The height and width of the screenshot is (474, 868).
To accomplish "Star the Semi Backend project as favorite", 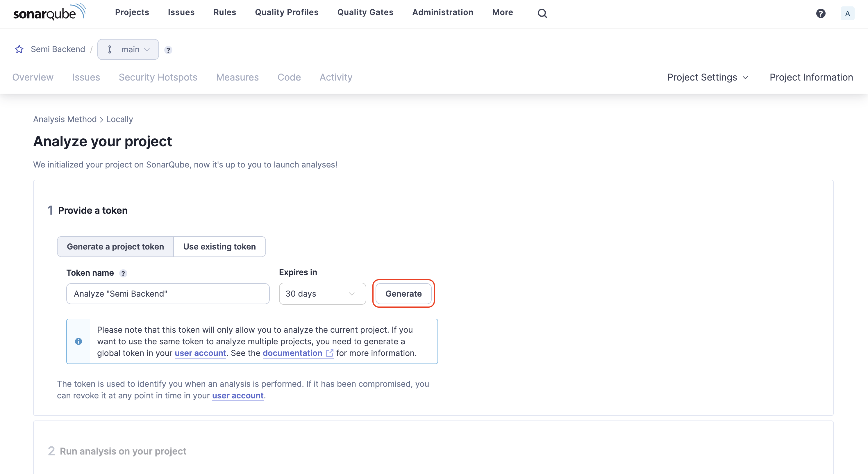I will [19, 49].
